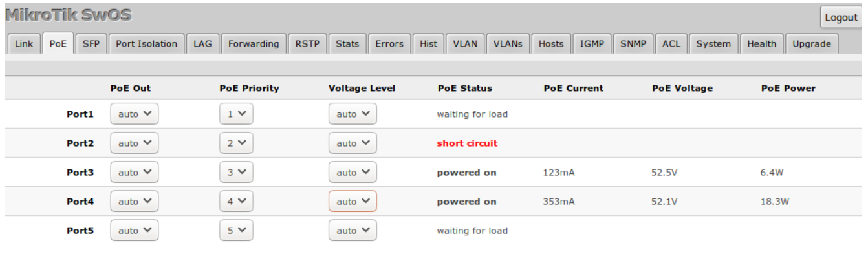Open the System tab
This screenshot has height=265, width=868.
click(x=713, y=44)
